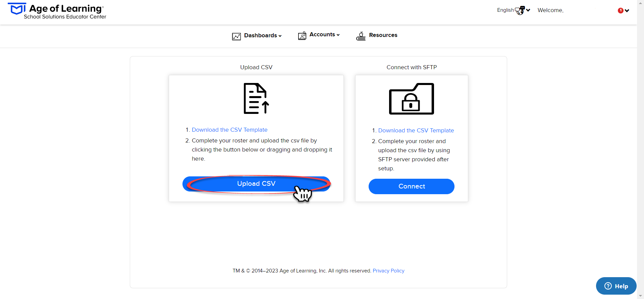This screenshot has height=299, width=644.
Task: Click the question mark in Help button
Action: (x=608, y=286)
